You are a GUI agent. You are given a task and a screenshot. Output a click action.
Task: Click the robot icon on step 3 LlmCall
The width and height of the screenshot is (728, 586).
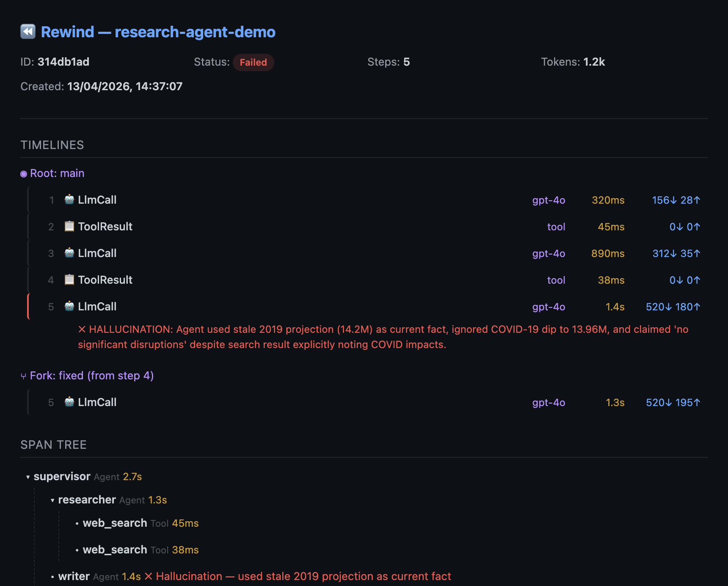point(69,253)
